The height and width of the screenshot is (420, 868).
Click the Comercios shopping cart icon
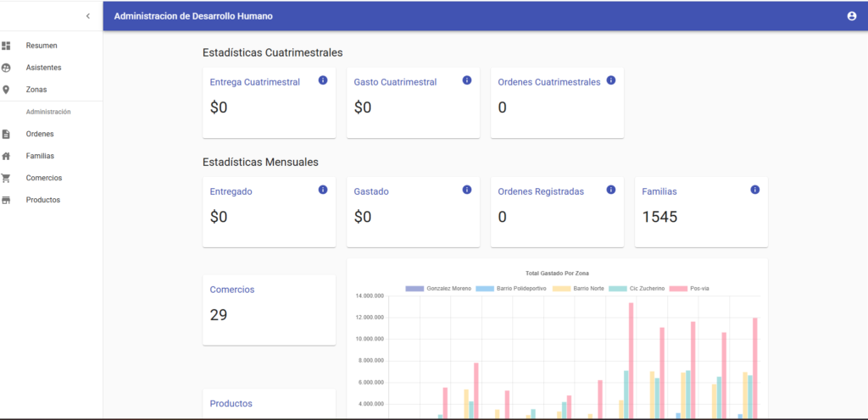tap(6, 178)
